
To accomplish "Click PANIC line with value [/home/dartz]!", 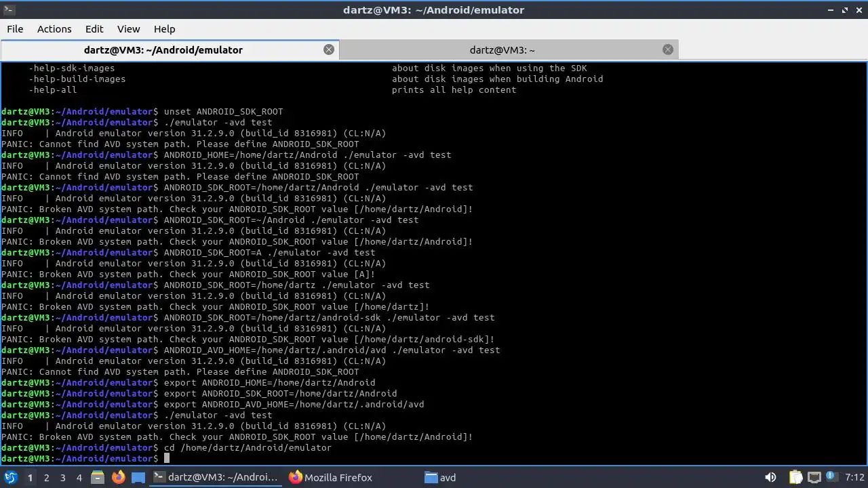I will [215, 307].
